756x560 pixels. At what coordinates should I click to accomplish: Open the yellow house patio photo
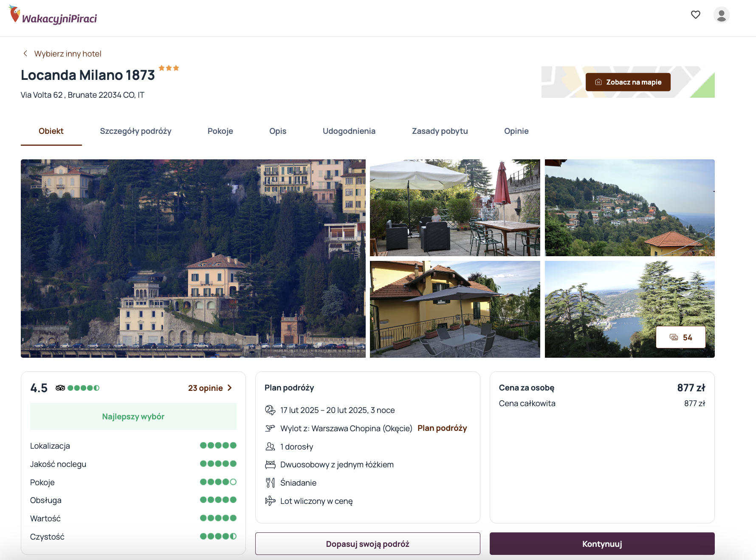click(x=455, y=309)
